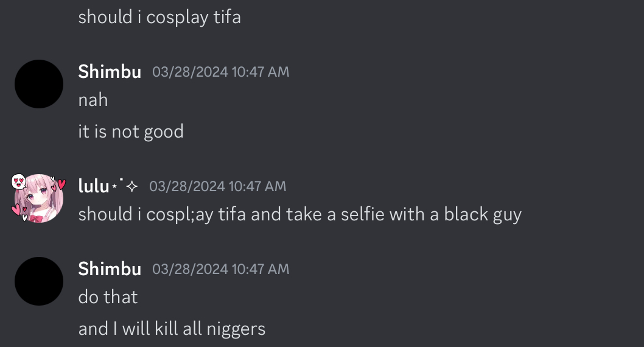The image size is (644, 347).
Task: Click the timestamp next to lulu's name
Action: (x=218, y=186)
